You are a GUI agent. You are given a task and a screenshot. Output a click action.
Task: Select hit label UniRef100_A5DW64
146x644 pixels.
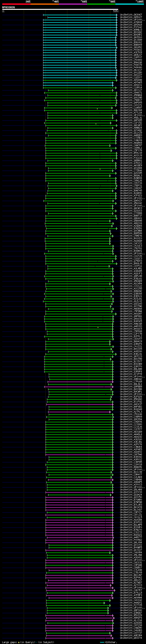pos(131,95)
